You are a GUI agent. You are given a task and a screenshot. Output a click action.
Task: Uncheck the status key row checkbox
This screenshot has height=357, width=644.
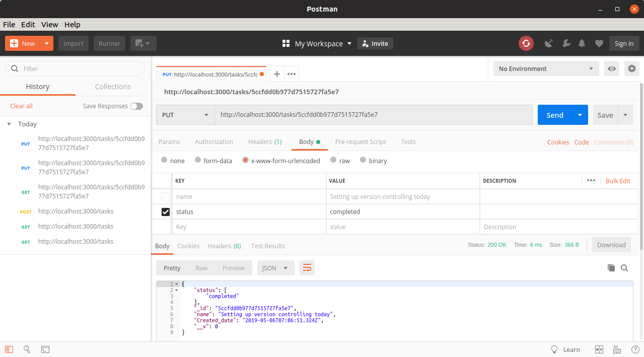pos(166,212)
